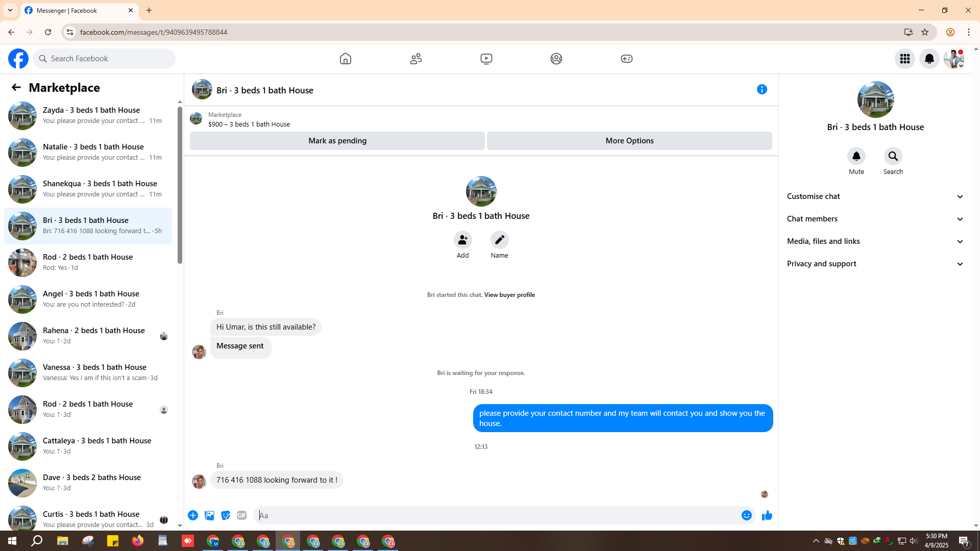This screenshot has width=980, height=551.
Task: Open Vanessa 3 beds 1 bath conversation
Action: pyautogui.click(x=88, y=373)
